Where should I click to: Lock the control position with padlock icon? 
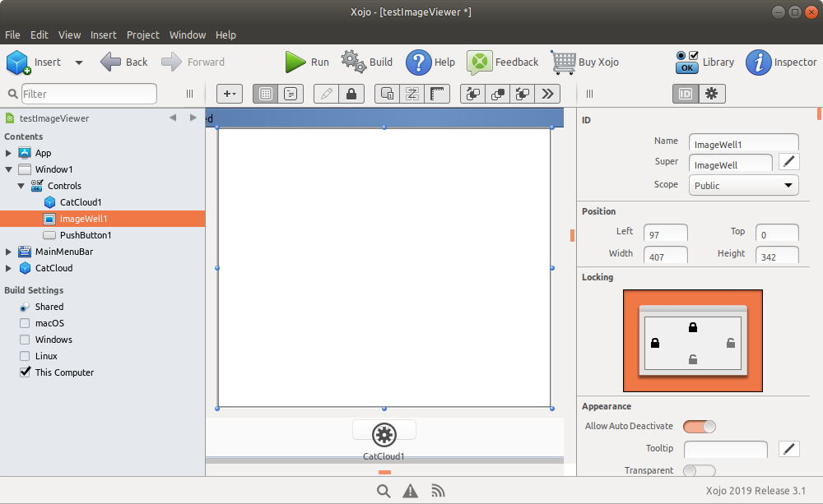tap(351, 94)
